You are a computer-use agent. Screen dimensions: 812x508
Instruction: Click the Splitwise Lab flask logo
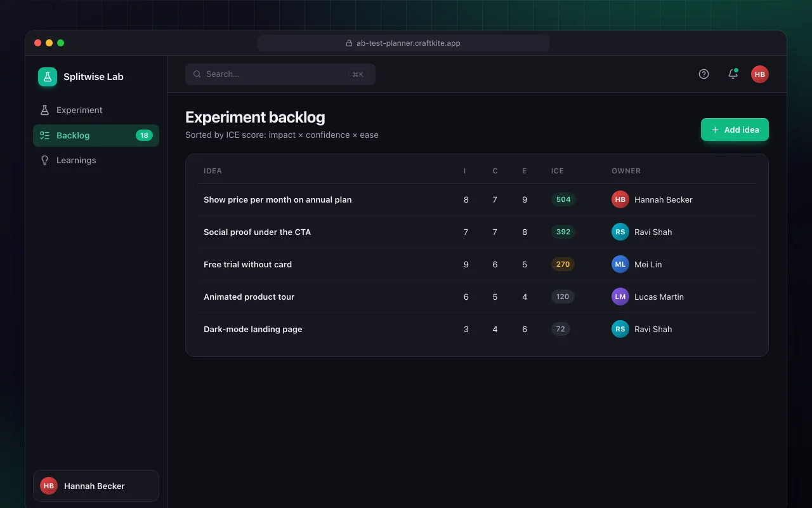pyautogui.click(x=48, y=77)
